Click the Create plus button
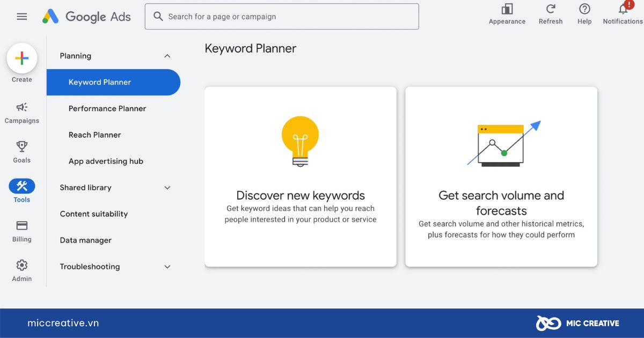Viewport: 644px width, 338px height. pos(22,58)
